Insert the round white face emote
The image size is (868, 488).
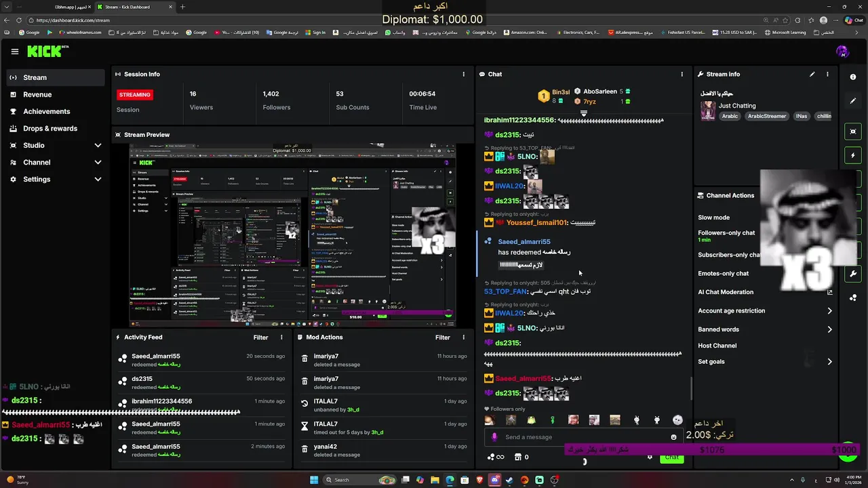click(x=677, y=420)
